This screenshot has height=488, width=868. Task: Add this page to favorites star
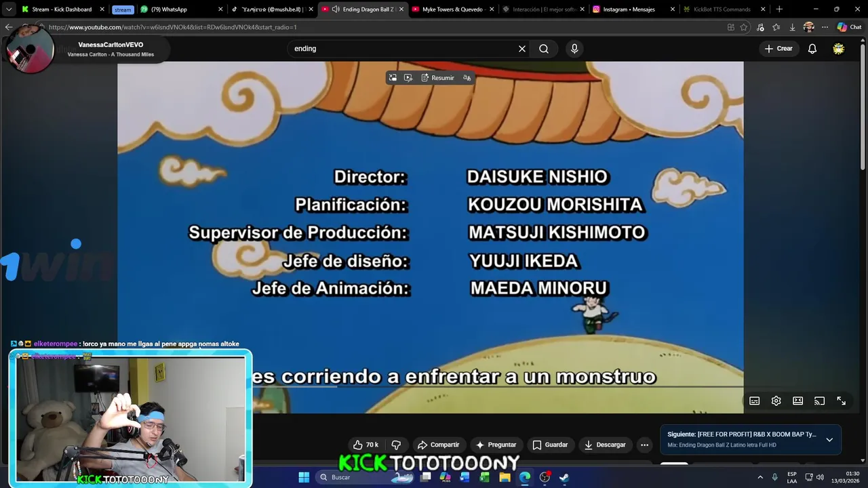(x=744, y=27)
